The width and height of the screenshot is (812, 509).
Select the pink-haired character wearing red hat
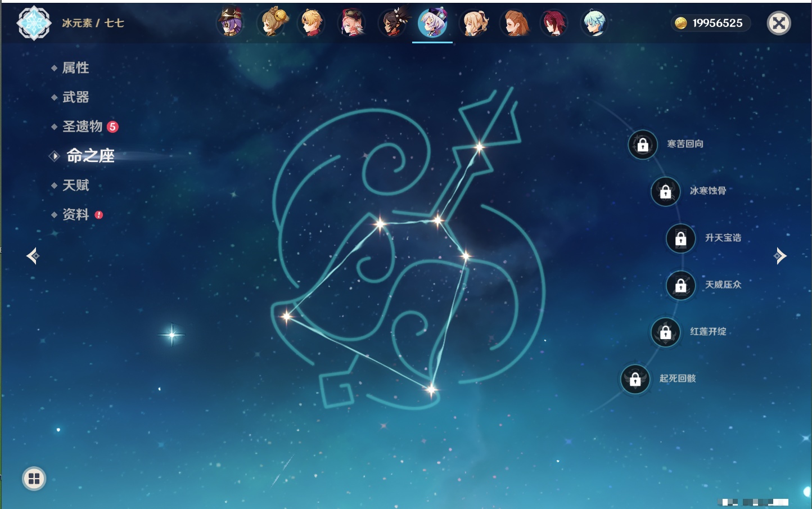[x=352, y=23]
